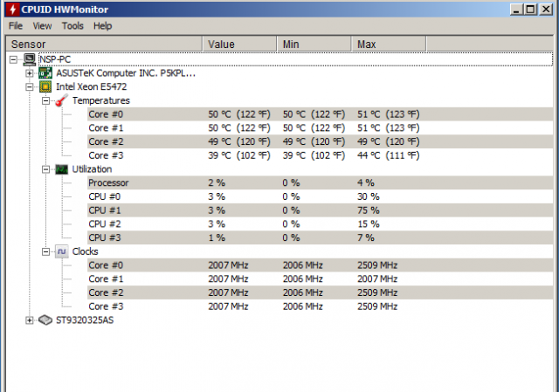Collapse the Clocks section
The height and width of the screenshot is (392, 559).
[x=45, y=251]
